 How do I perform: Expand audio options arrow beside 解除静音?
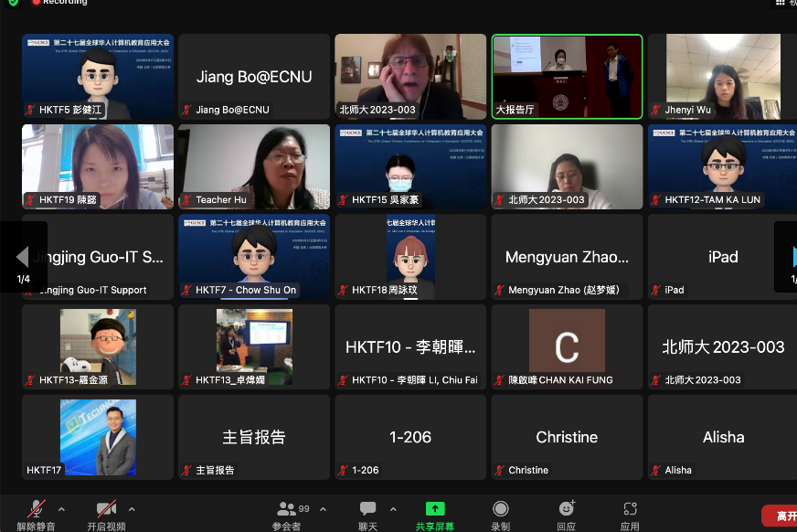coord(61,508)
